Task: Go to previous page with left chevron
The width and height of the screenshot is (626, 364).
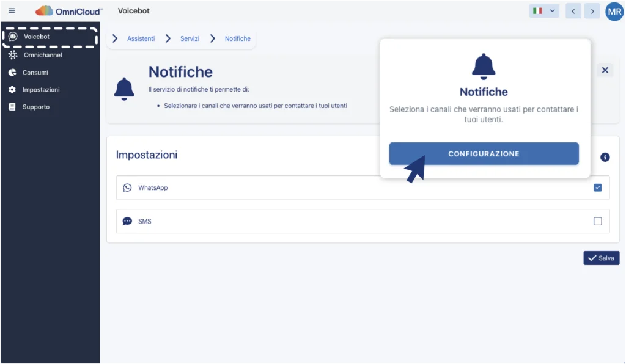Action: click(x=573, y=11)
